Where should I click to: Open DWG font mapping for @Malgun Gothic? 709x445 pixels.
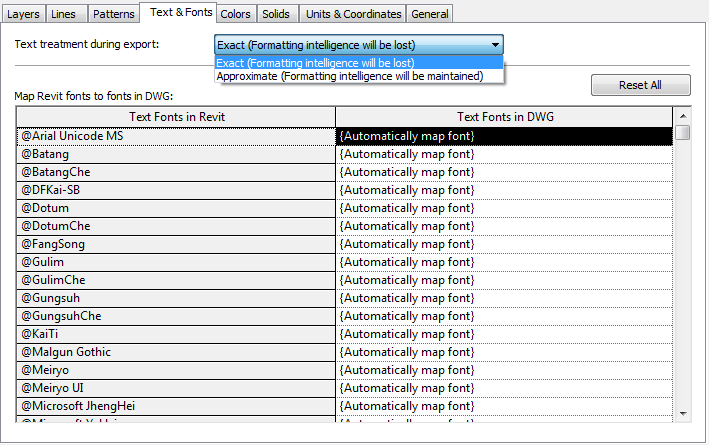click(x=504, y=352)
